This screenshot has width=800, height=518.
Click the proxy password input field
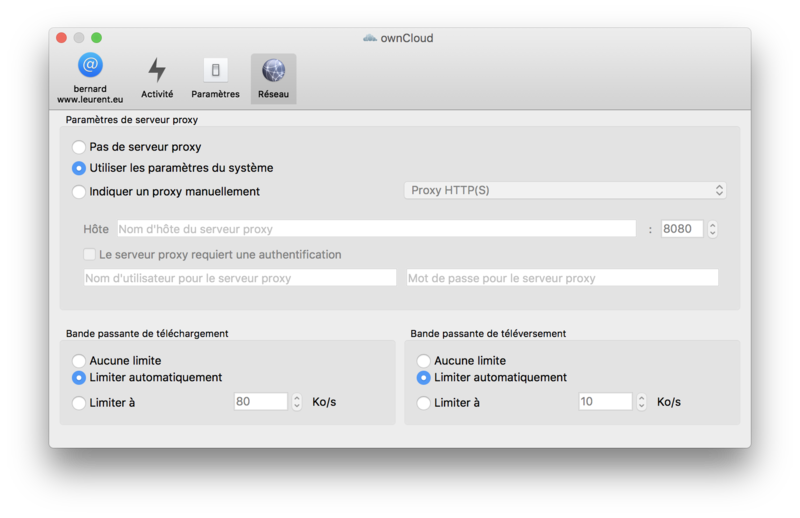tap(562, 278)
